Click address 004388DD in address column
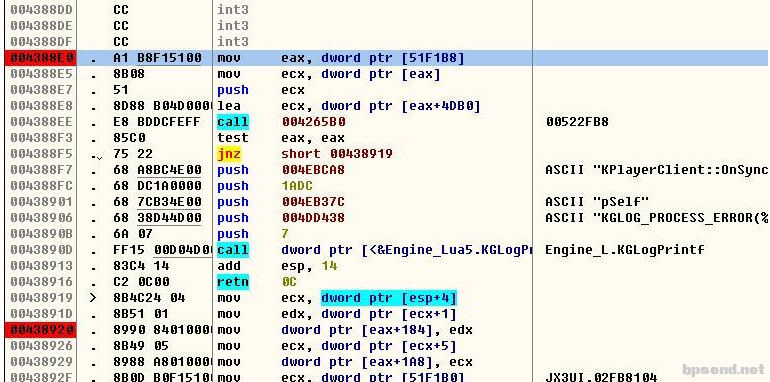770x382 pixels. [x=41, y=9]
